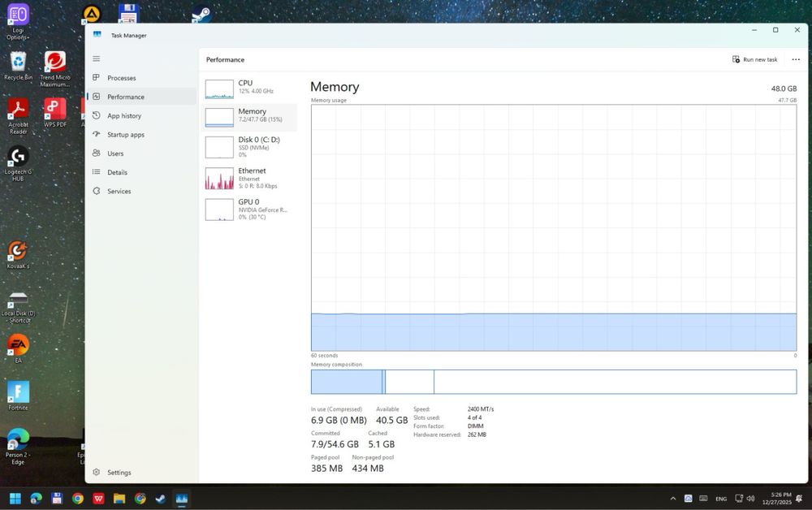This screenshot has width=812, height=510.
Task: Open the Services page
Action: [x=140, y=191]
